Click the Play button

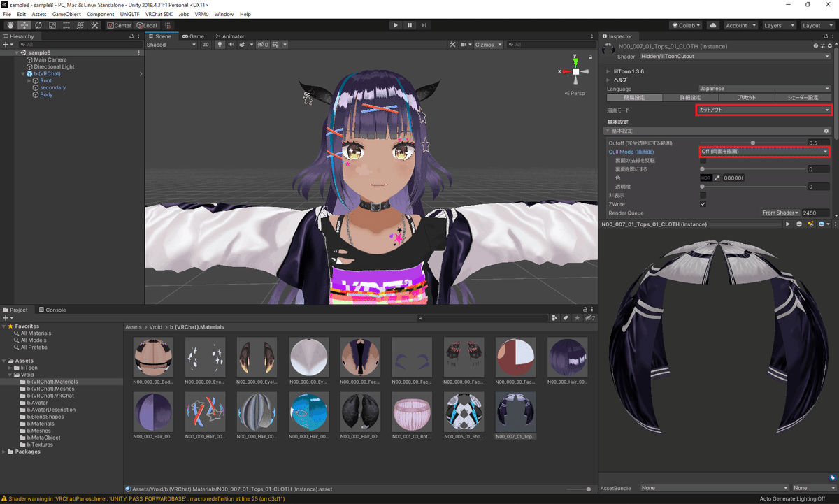point(396,25)
